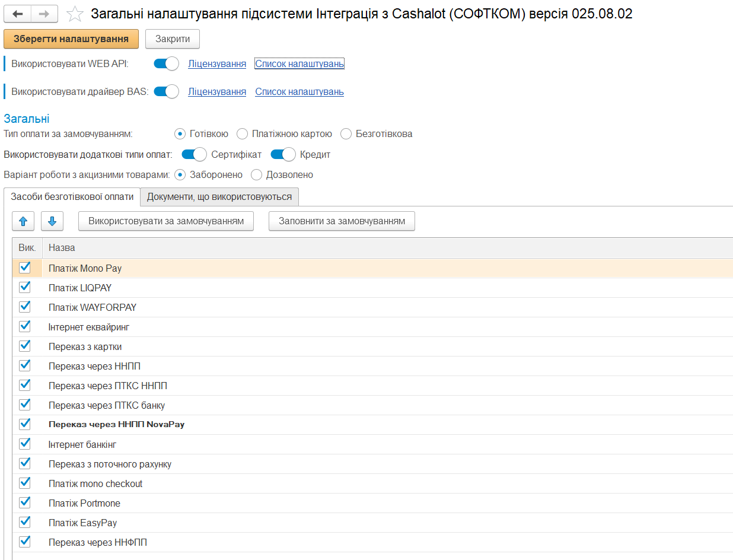Image resolution: width=733 pixels, height=560 pixels.
Task: Uncheck the Платіж Portmone checkbox
Action: pos(25,502)
